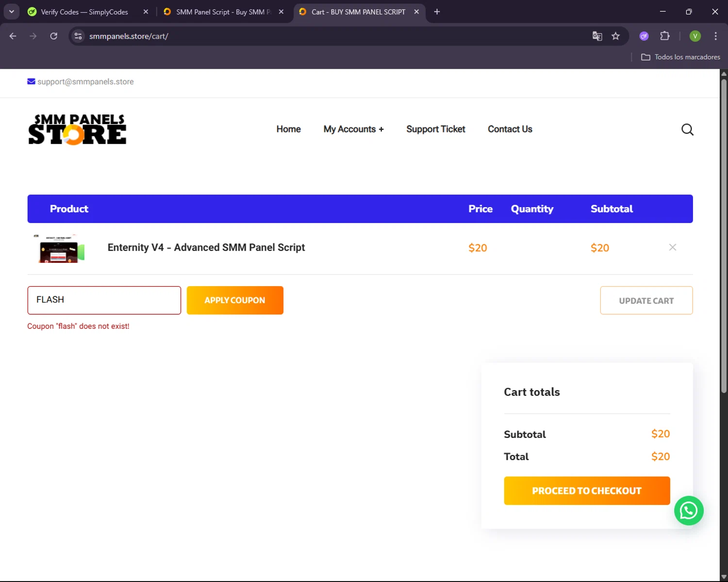Bookmark this page with the star icon
Screen dimensions: 728x582
coord(615,36)
